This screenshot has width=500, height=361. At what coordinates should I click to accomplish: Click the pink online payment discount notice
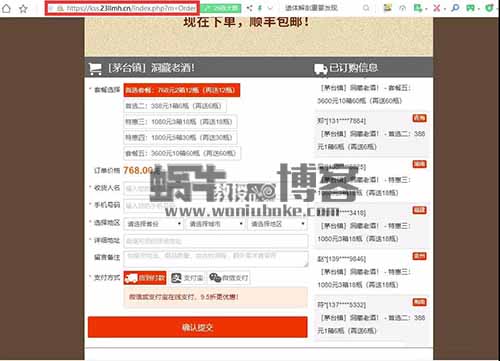215,297
